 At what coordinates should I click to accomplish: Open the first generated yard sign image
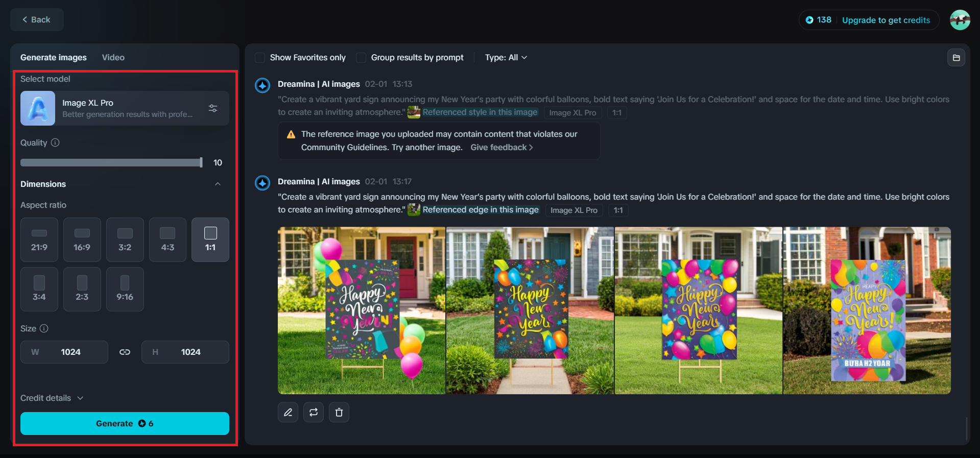tap(362, 310)
